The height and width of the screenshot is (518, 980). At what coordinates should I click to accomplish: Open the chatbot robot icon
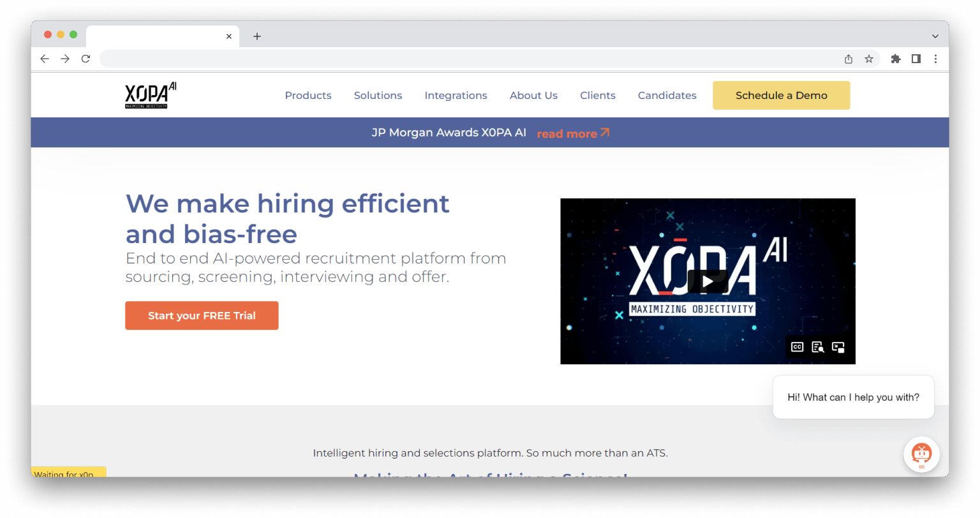921,454
